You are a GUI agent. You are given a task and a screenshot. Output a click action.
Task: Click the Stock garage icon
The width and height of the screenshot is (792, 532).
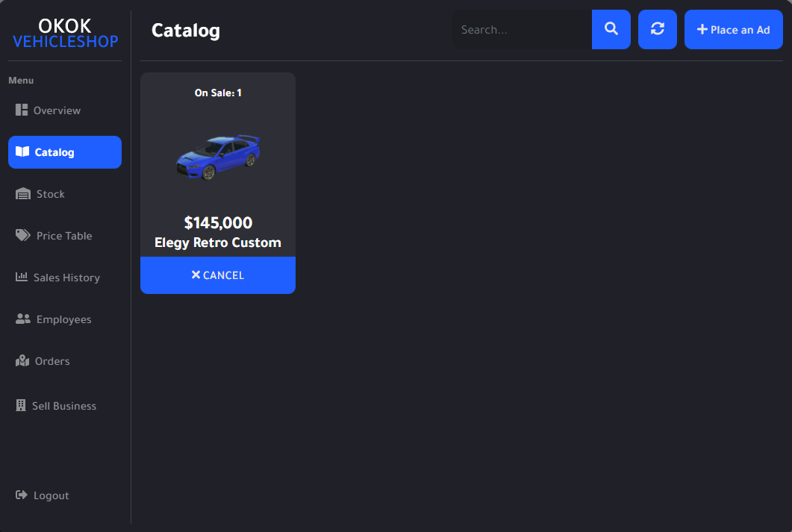23,194
